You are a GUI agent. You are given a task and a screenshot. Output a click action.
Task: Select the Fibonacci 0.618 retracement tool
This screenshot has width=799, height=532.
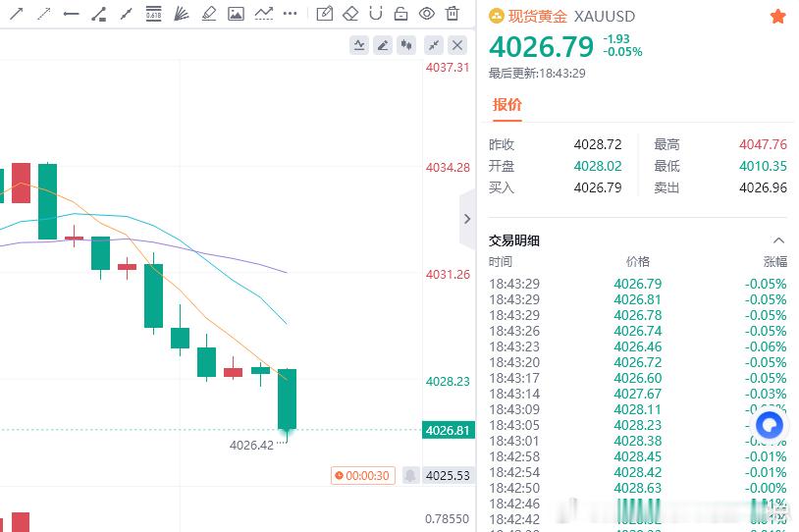point(153,14)
